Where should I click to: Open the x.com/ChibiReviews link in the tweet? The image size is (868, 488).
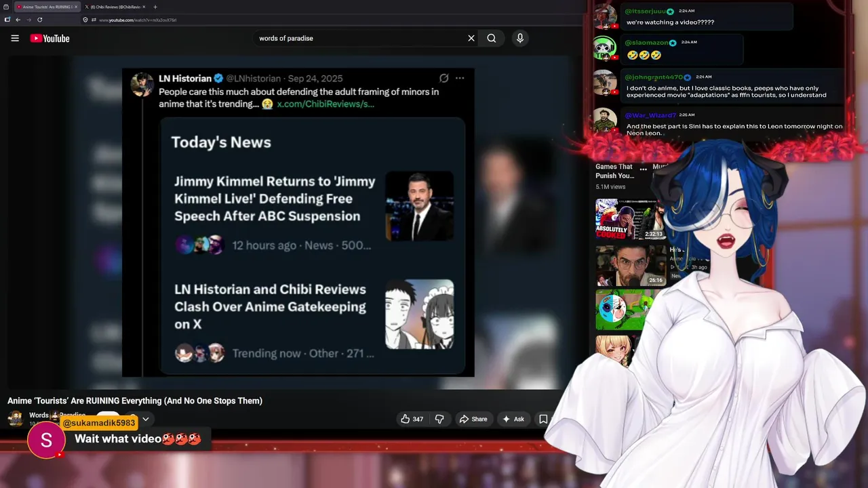325,104
